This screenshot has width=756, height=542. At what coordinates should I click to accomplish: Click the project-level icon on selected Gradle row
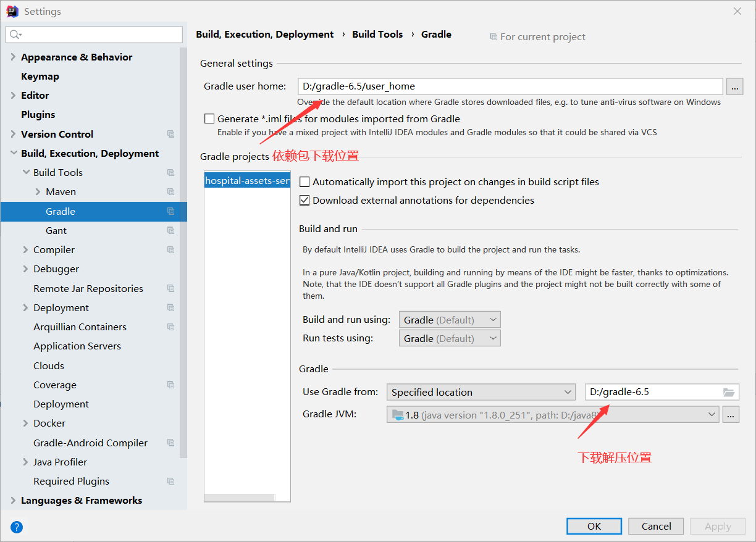coord(170,211)
